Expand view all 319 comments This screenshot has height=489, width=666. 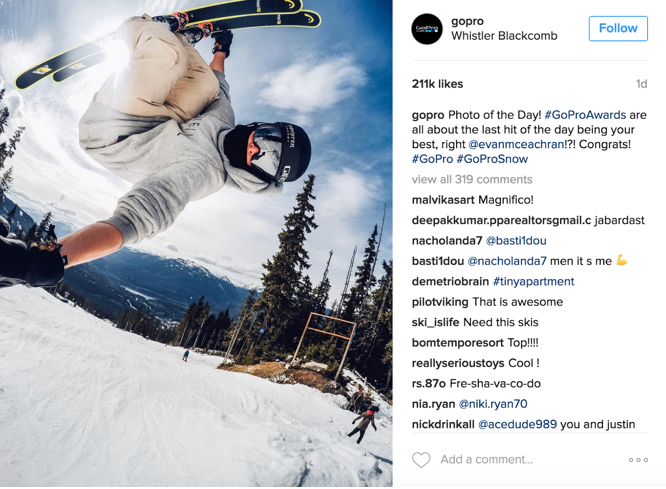(x=472, y=179)
